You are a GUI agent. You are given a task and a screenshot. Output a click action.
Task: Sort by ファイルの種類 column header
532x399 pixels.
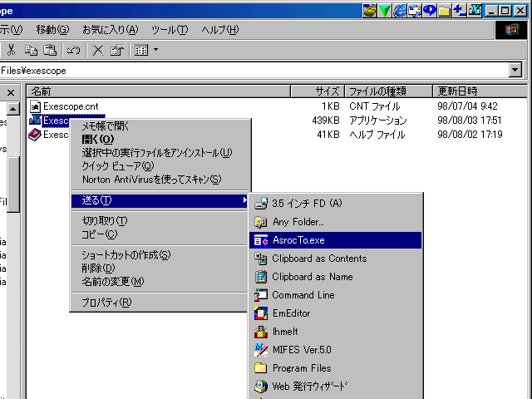(x=389, y=91)
